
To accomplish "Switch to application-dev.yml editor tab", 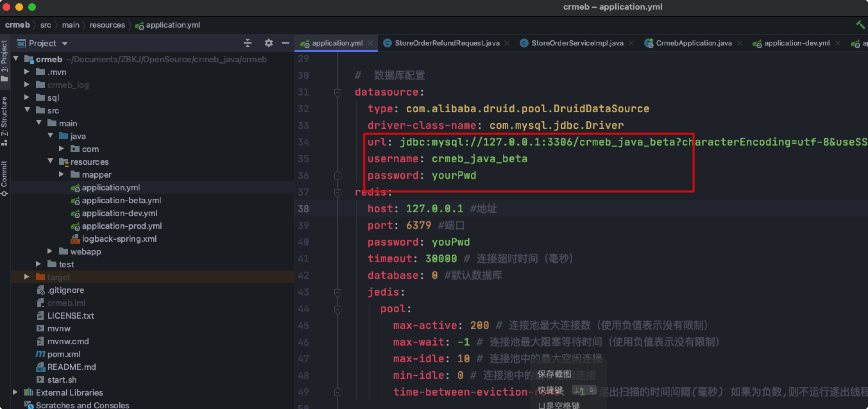I will click(x=796, y=43).
